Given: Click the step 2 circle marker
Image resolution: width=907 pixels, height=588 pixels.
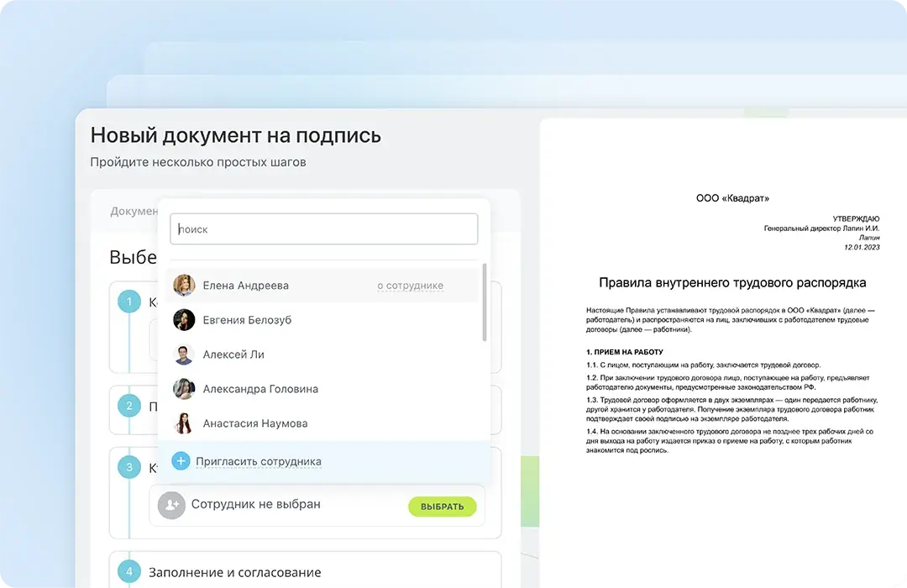Looking at the screenshot, I should pyautogui.click(x=129, y=406).
